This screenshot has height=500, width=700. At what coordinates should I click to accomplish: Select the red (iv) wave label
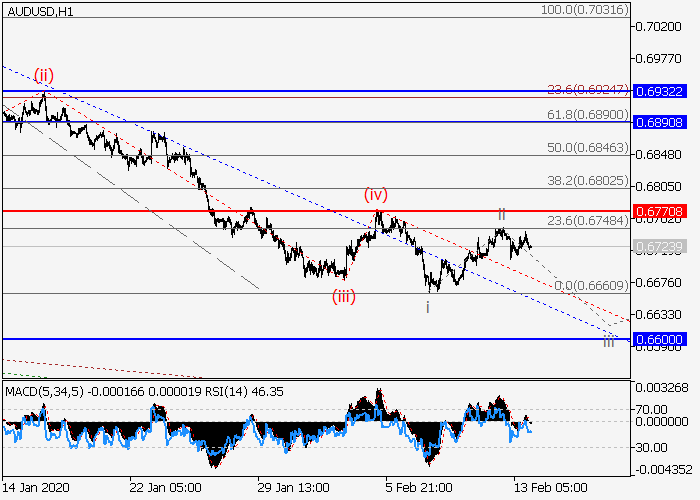coord(375,194)
